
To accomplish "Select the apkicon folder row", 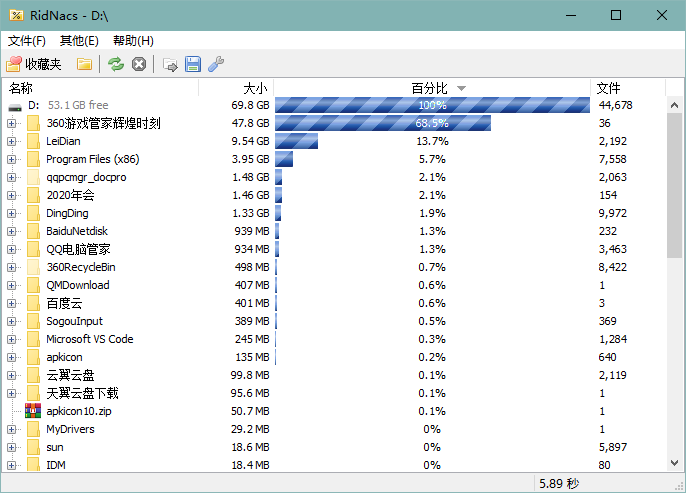I will [334, 357].
